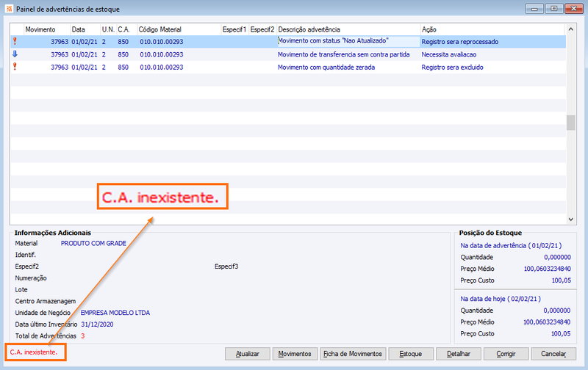The image size is (588, 370).
Task: Click Preço Médio value under data de advertência
Action: (x=548, y=269)
